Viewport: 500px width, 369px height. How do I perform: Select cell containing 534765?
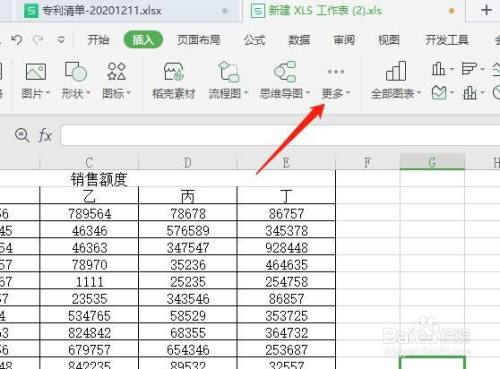[x=89, y=315]
